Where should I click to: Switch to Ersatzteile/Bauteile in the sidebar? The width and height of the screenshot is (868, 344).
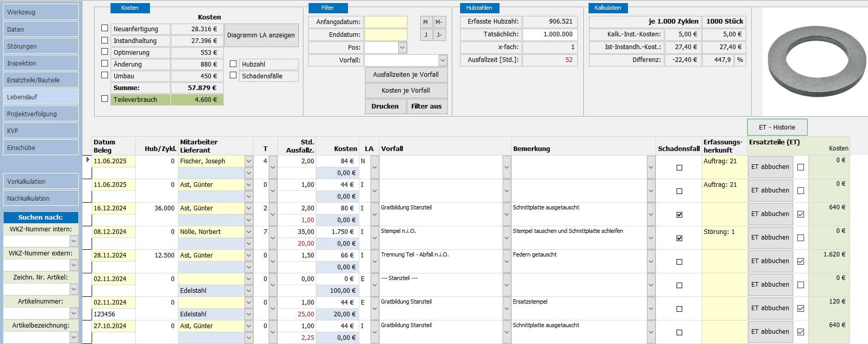coord(40,80)
